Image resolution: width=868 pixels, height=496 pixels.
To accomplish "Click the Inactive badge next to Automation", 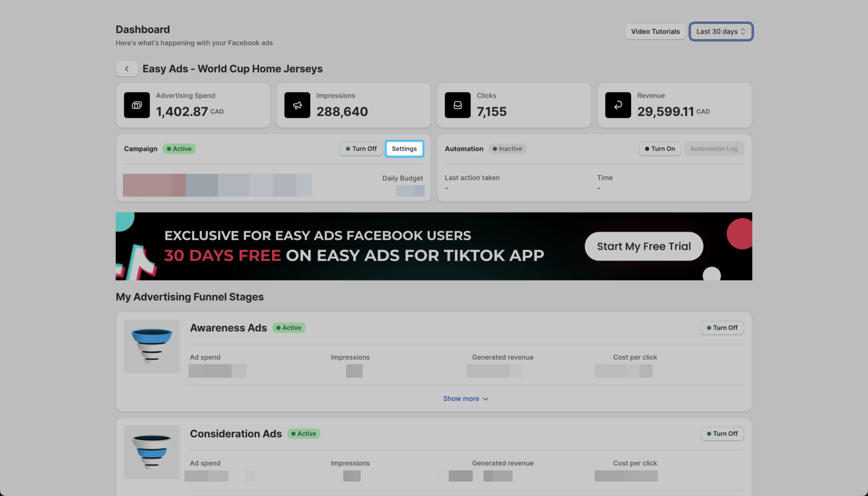I will pos(507,149).
